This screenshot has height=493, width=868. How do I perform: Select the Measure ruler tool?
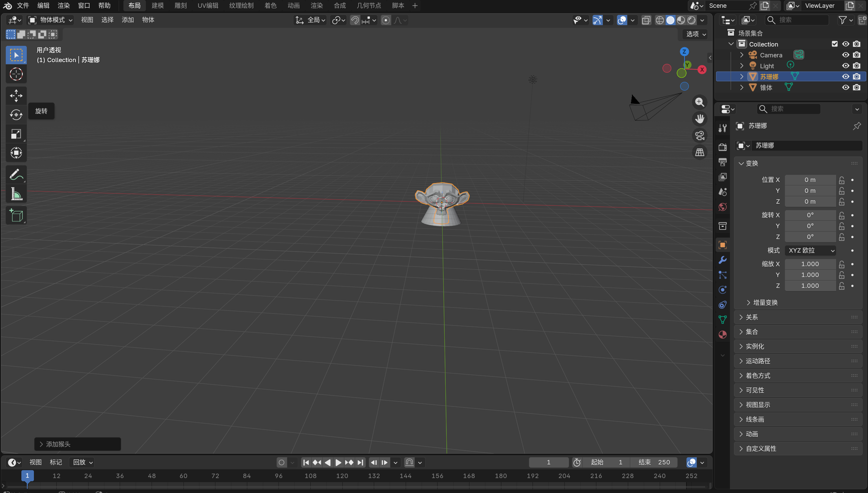[x=16, y=195]
